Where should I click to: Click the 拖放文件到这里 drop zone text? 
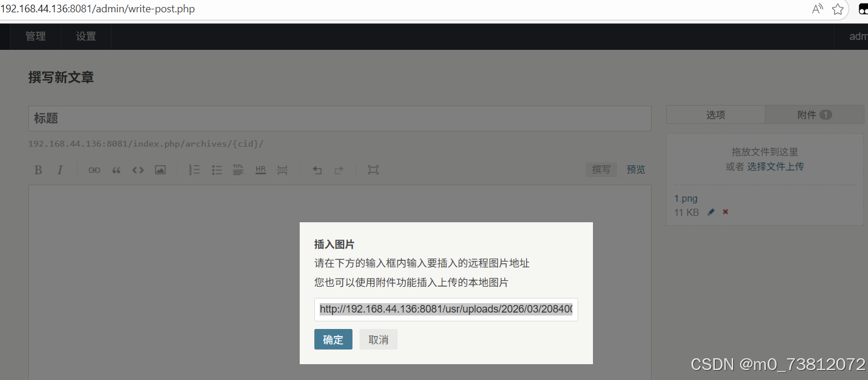point(765,152)
